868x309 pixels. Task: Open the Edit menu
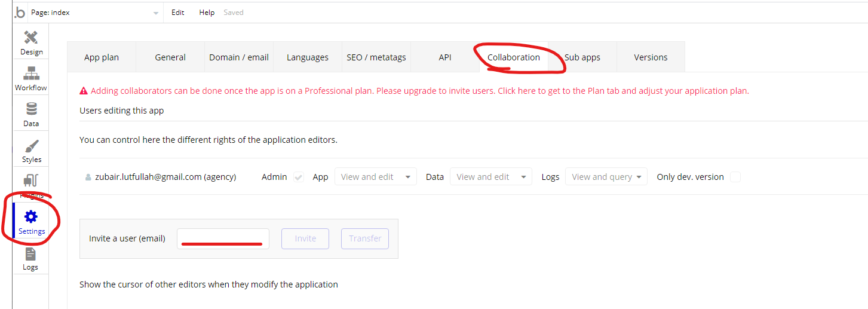tap(178, 13)
